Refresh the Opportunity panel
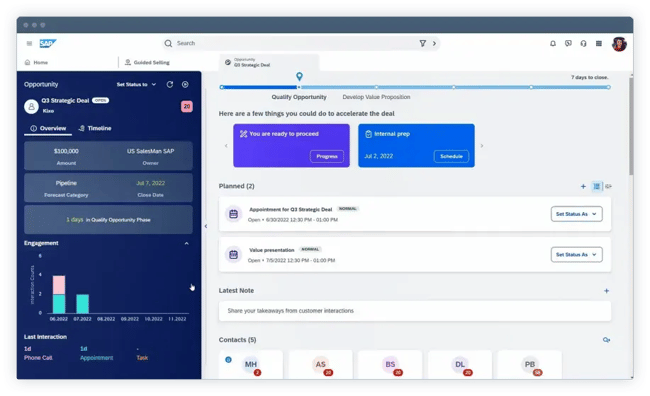 coord(170,84)
